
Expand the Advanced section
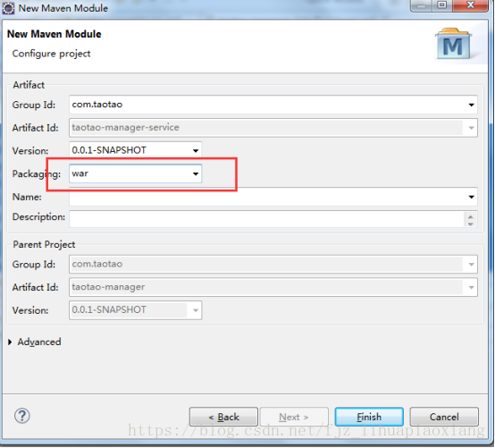tap(10, 342)
